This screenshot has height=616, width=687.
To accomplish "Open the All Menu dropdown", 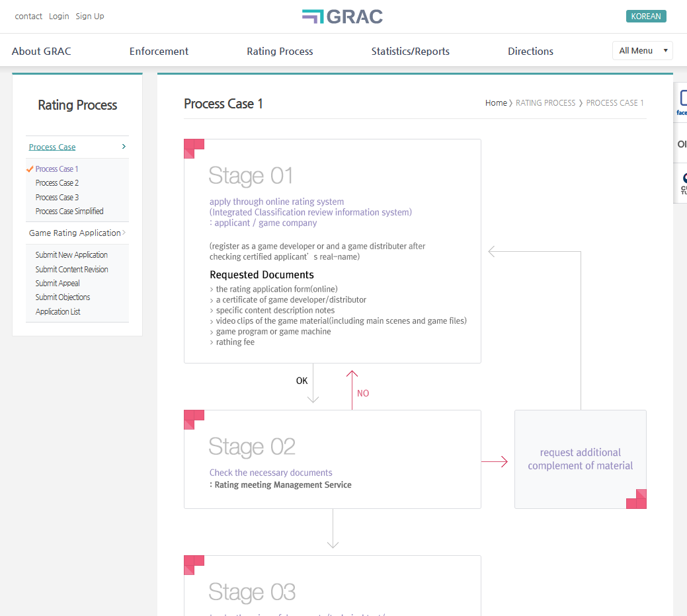I will (642, 51).
